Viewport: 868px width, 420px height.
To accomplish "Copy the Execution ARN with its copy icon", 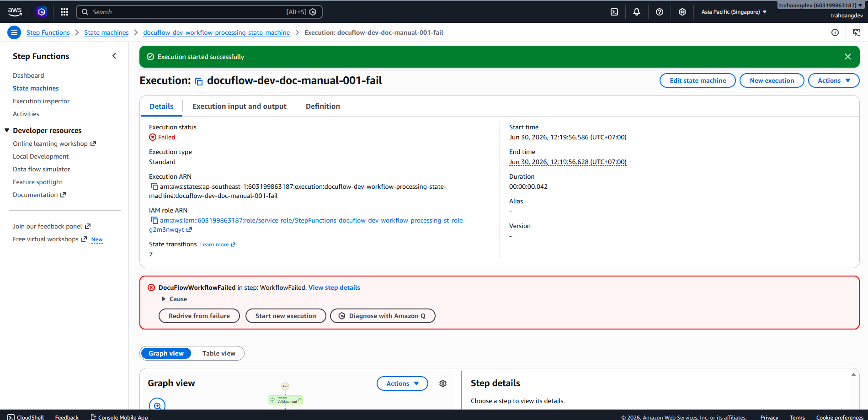I will [154, 186].
